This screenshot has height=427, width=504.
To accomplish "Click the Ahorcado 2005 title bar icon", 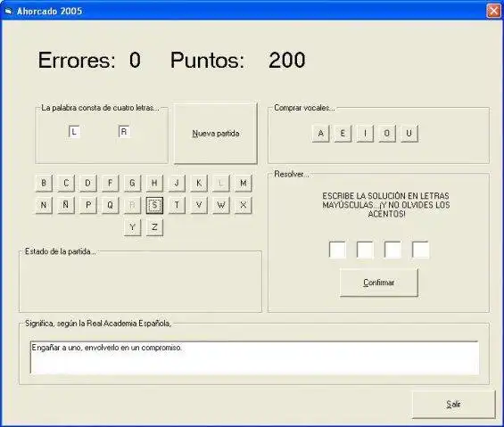I will [8, 12].
